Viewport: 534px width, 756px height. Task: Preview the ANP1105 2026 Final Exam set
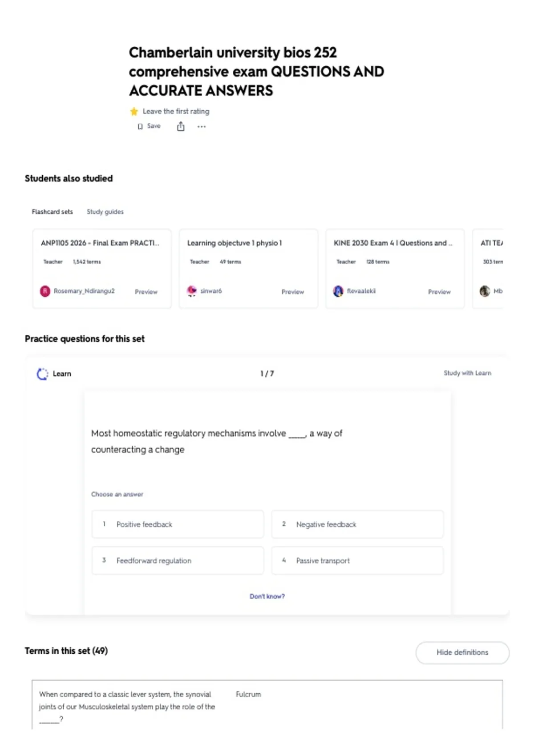click(x=146, y=292)
